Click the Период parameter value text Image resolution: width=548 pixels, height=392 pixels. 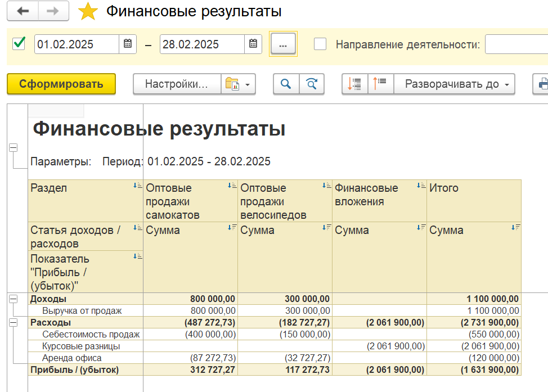tap(209, 161)
